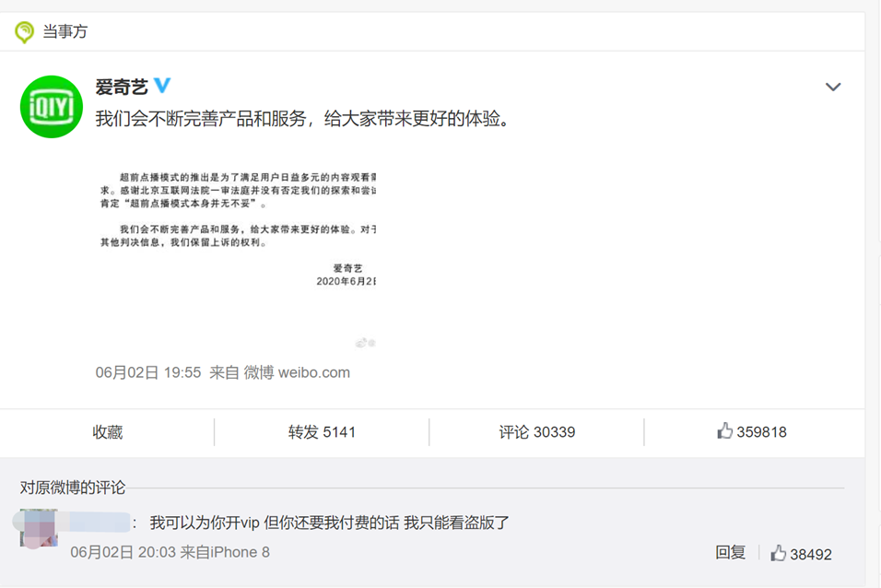Image resolution: width=881 pixels, height=588 pixels.
Task: Click the 当事方 section label
Action: point(65,32)
